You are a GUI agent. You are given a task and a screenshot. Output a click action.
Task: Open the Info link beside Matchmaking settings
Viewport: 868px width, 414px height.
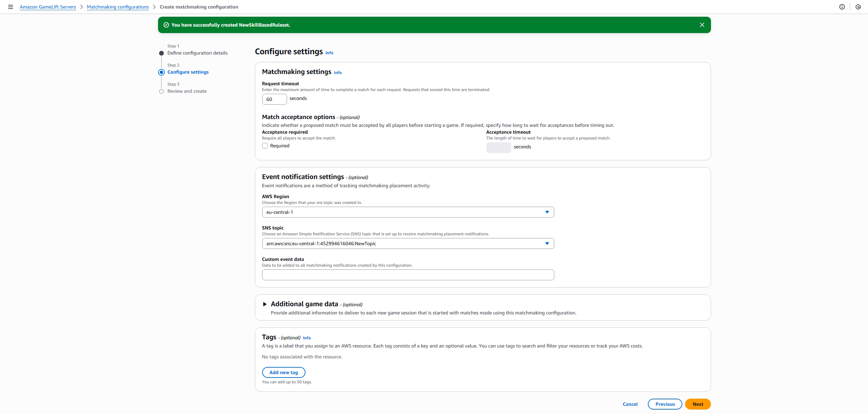338,73
